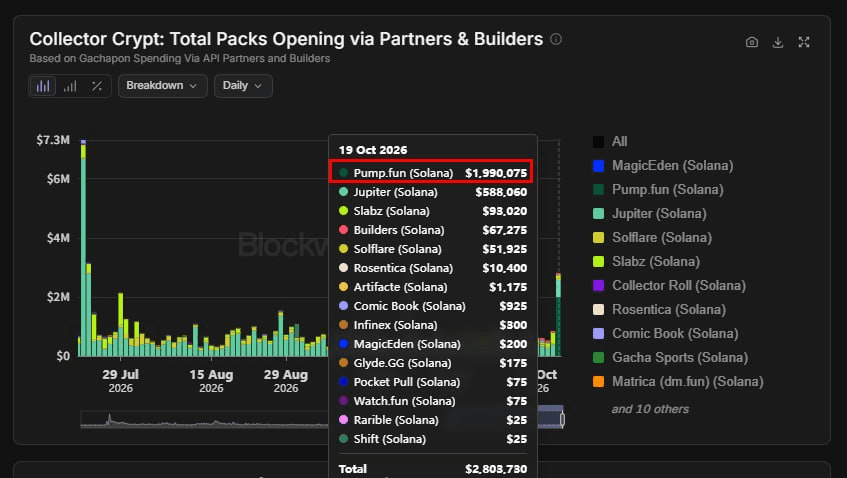Click the Jupiter (Solana) $588,060 tooltip row
847x478 pixels.
(x=432, y=192)
